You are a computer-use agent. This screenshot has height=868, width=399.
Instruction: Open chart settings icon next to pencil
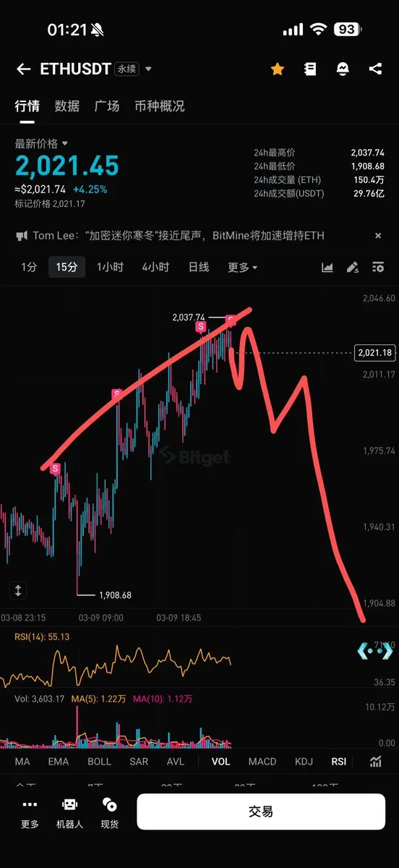[378, 267]
